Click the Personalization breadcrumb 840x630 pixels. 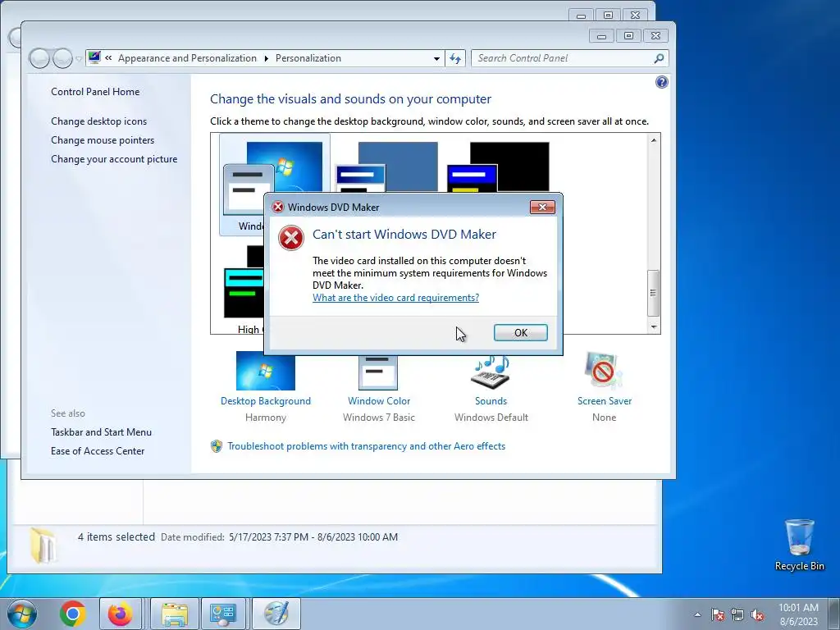pyautogui.click(x=308, y=58)
